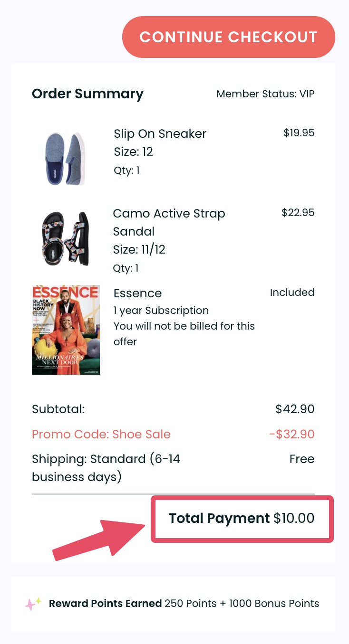Screen dimensions: 349x644
Task: Click the Reward Points Earned text
Action: pyautogui.click(x=105, y=604)
